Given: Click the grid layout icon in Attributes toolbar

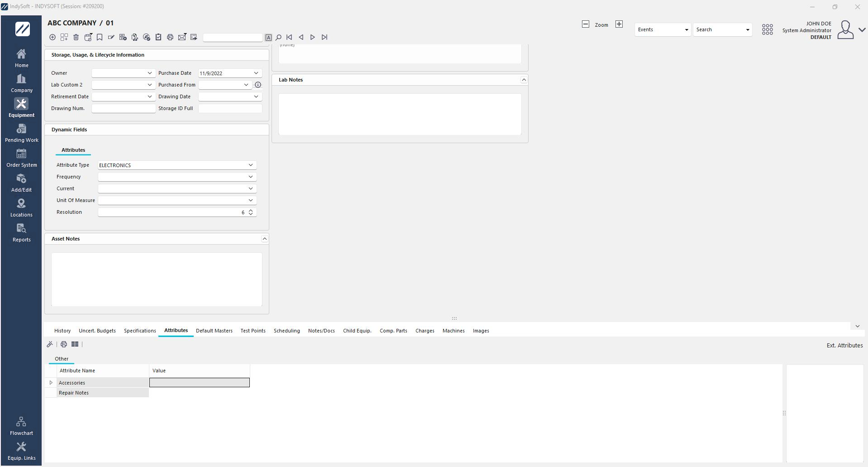Looking at the screenshot, I should [x=75, y=344].
